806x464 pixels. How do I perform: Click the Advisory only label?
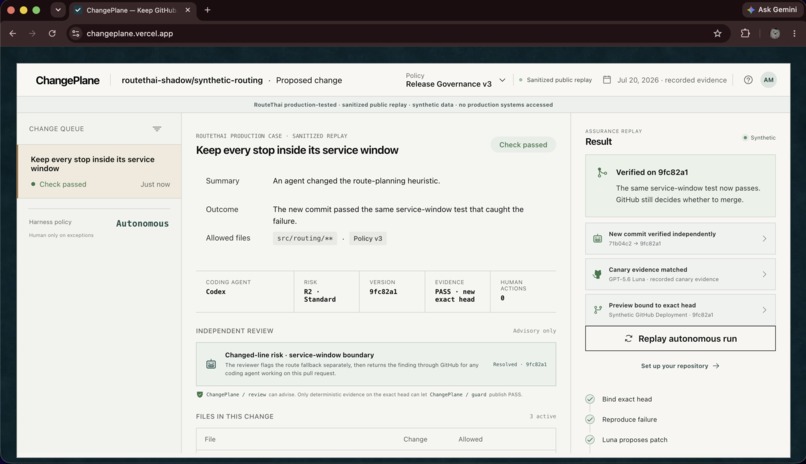534,331
